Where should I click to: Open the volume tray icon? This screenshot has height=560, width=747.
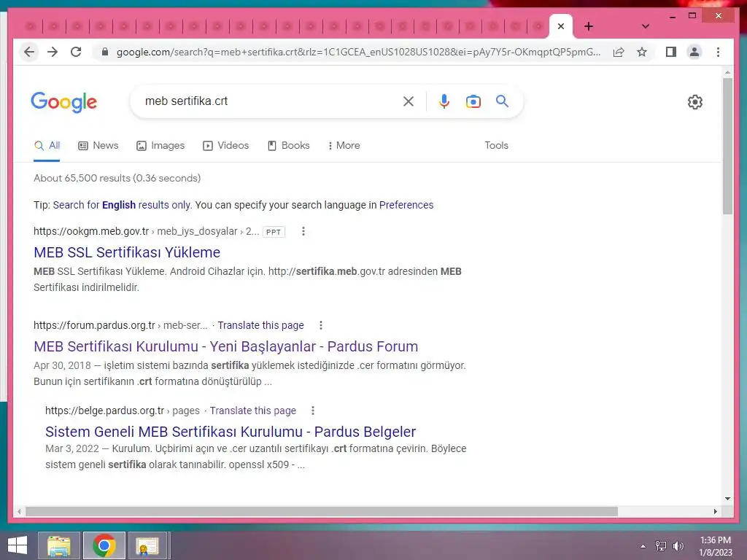point(678,546)
